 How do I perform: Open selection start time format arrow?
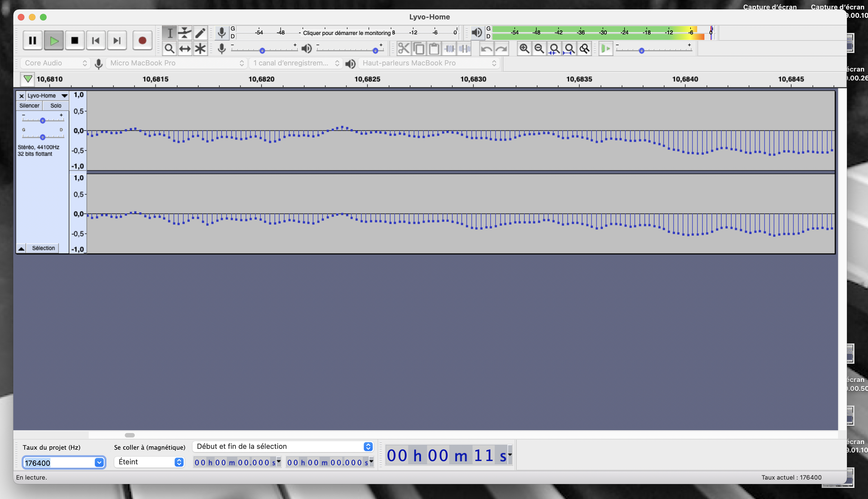point(279,461)
